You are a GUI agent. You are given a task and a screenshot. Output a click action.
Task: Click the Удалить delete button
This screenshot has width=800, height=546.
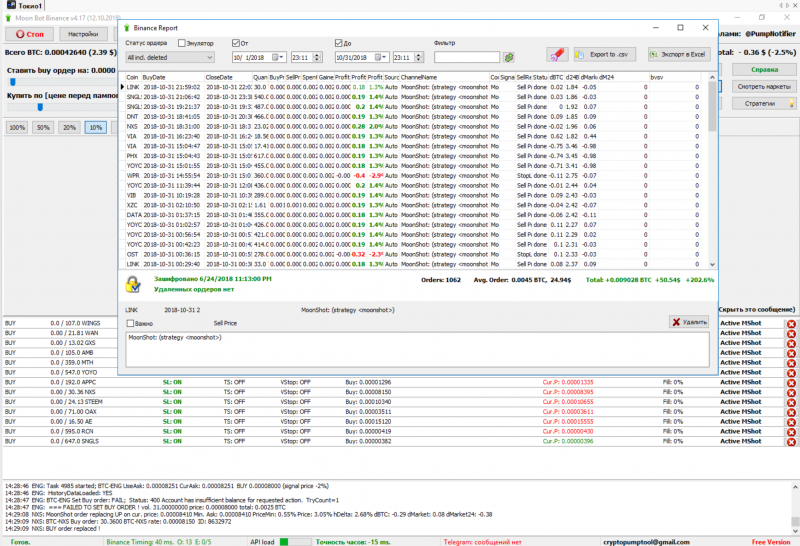689,322
